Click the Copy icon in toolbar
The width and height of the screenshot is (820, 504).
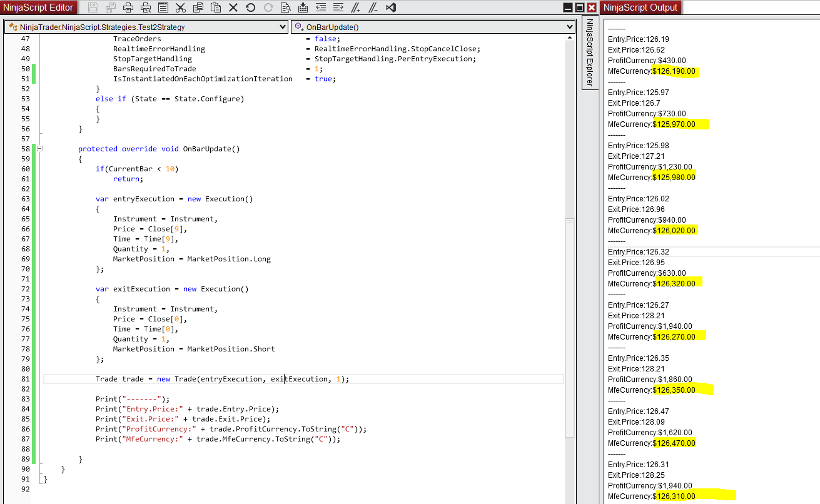pos(198,8)
